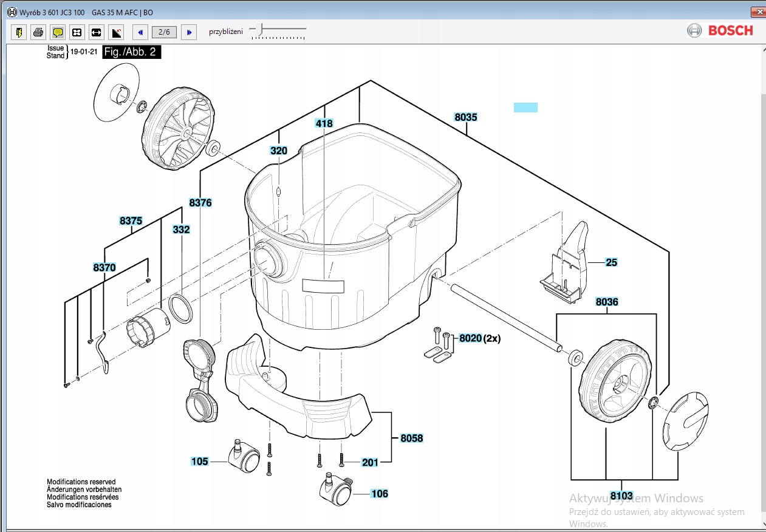Choose part label 8058
766x532 pixels.
coord(411,438)
